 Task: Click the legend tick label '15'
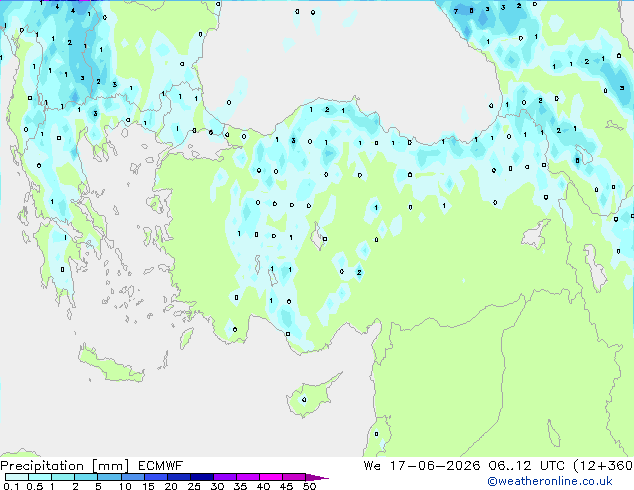pyautogui.click(x=148, y=486)
